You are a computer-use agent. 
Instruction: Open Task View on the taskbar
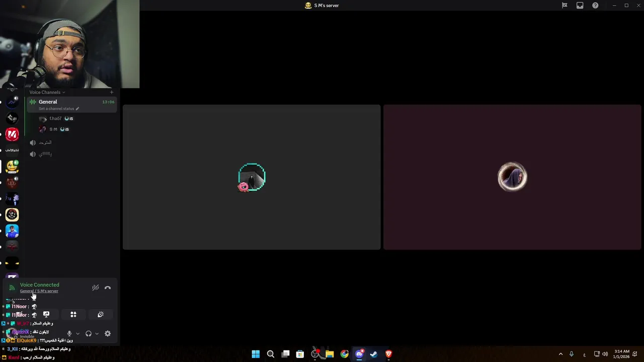(285, 354)
